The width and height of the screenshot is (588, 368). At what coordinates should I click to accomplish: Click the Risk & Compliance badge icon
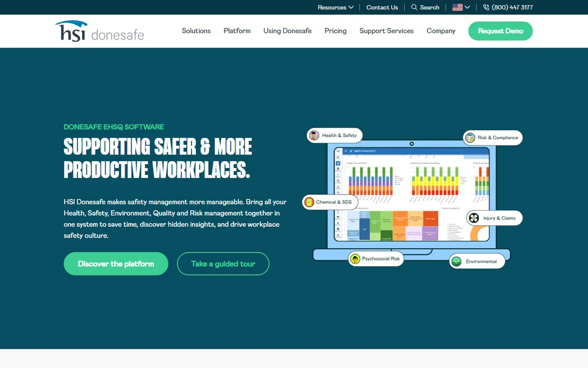[x=470, y=137]
